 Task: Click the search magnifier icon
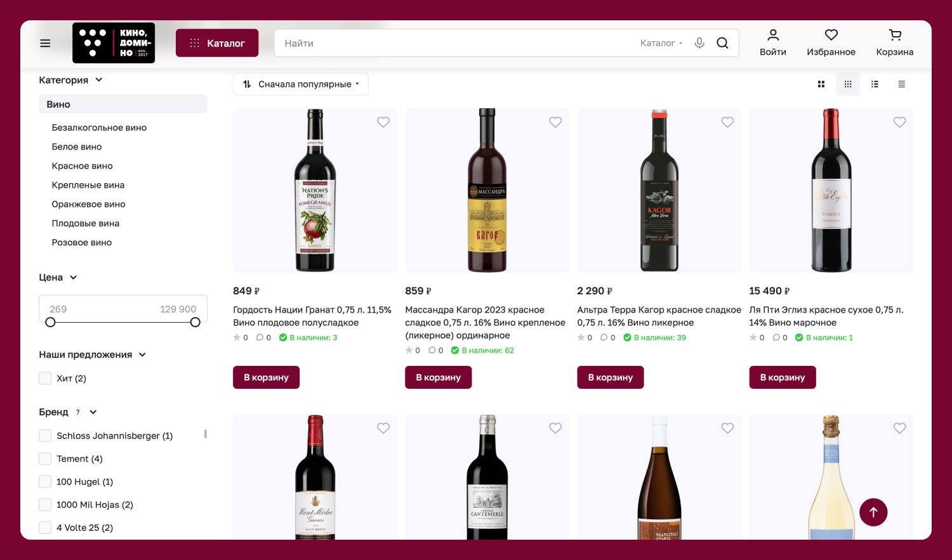pos(722,43)
